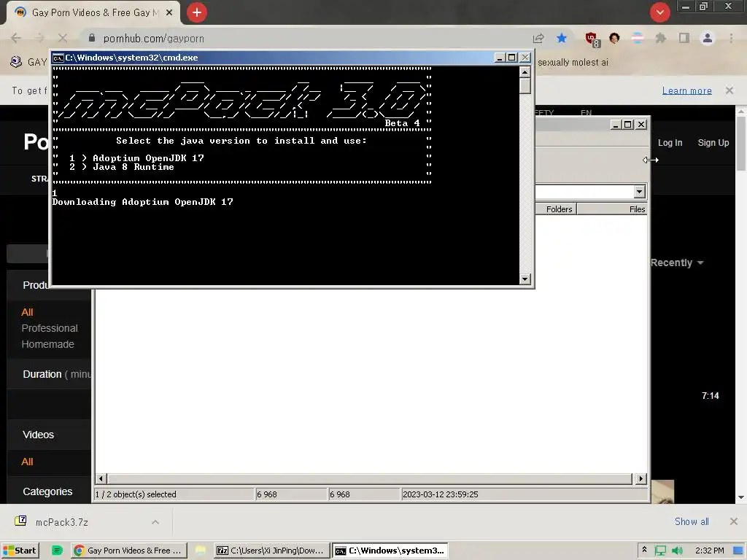Viewport: 747px width, 560px height.
Task: Click status text '1 / 2 object(s) selected'
Action: [x=135, y=494]
